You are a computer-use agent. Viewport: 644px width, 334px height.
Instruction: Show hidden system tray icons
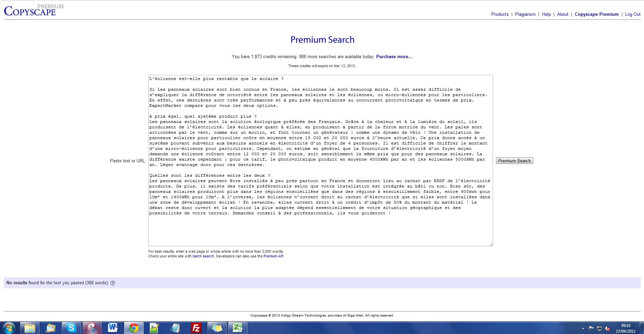[x=583, y=328]
